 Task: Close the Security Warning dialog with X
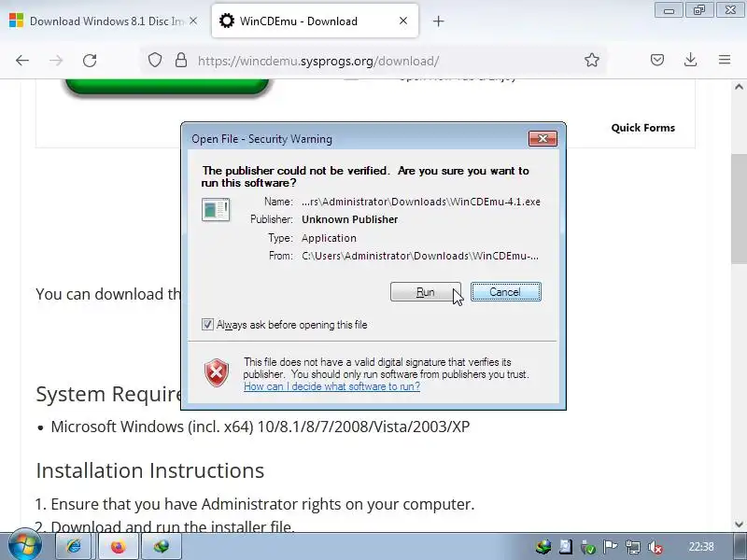(543, 138)
